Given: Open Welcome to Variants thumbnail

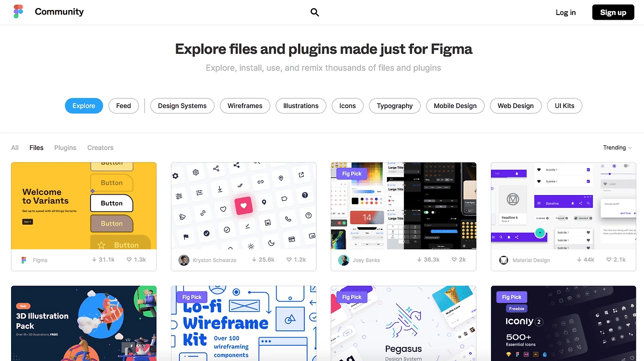Looking at the screenshot, I should [x=84, y=206].
